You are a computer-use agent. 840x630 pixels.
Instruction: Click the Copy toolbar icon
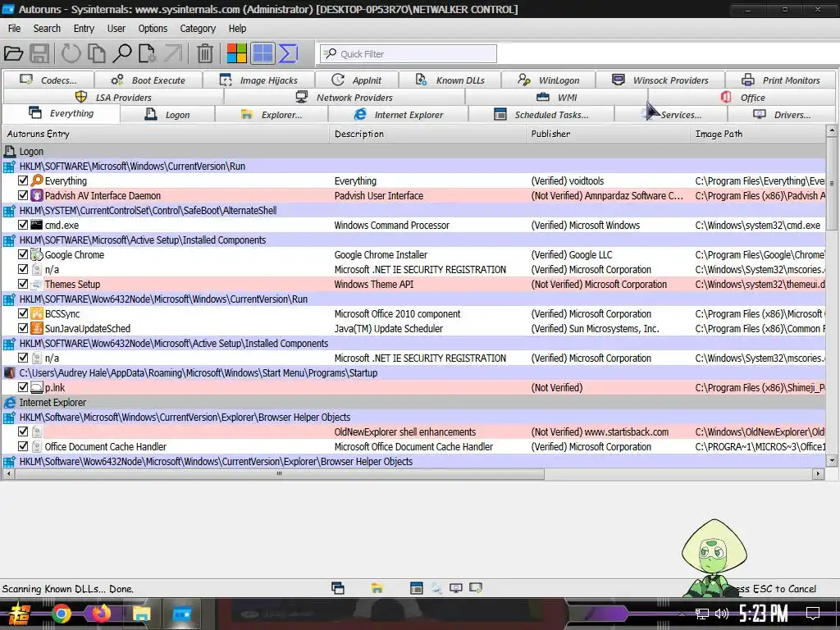[97, 53]
